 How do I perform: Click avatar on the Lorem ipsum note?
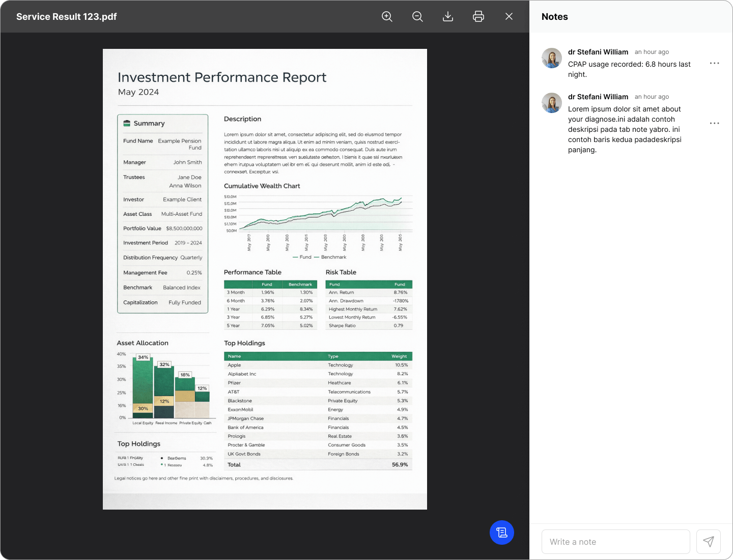coord(552,103)
